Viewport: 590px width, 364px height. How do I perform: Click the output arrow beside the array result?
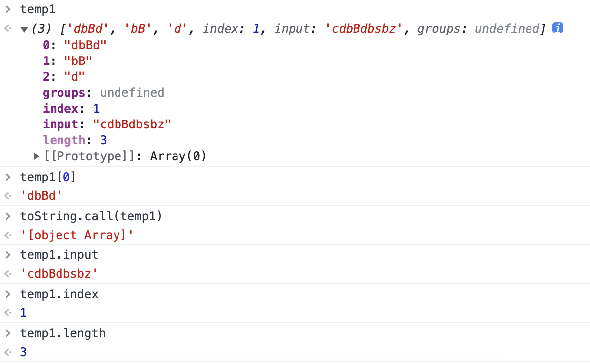point(8,29)
